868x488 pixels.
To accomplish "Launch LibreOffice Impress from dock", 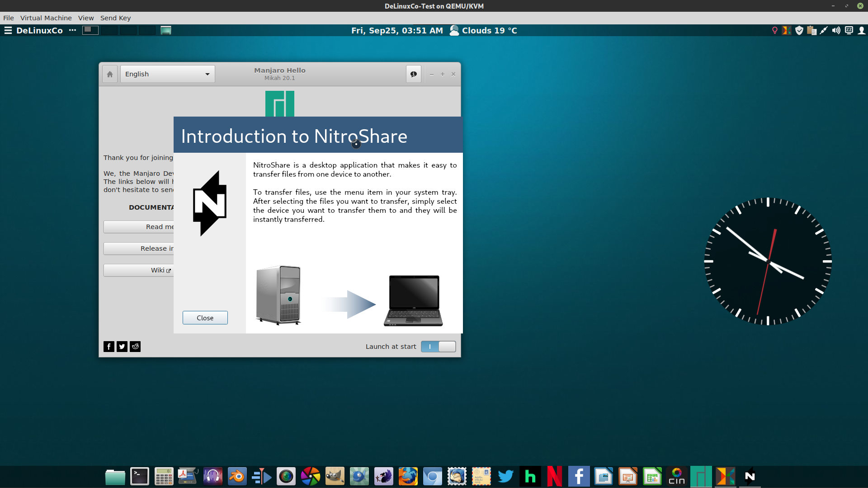I will point(628,476).
